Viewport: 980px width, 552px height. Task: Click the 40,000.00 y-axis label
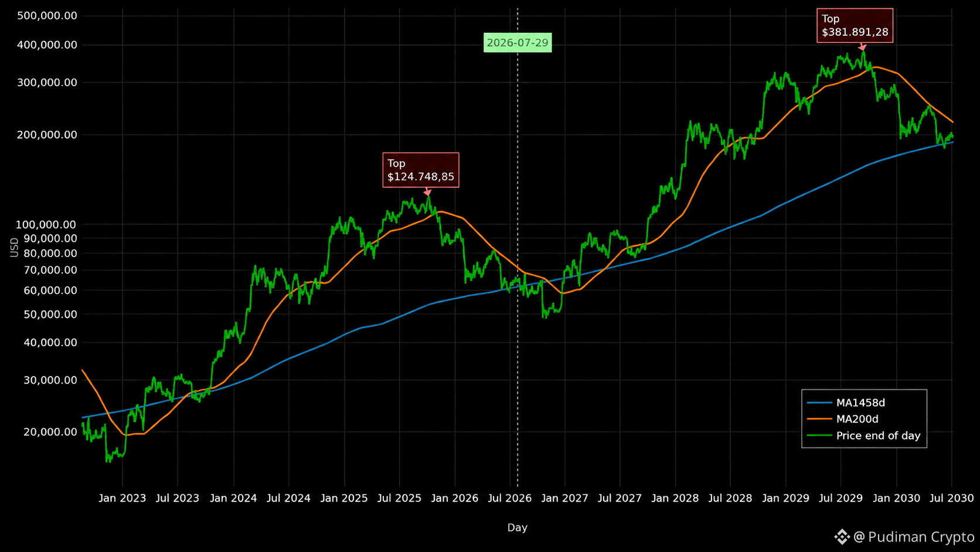[50, 342]
